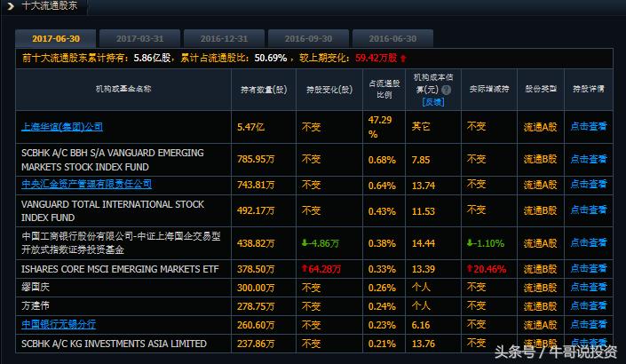Open the 中央汇金资产管理有限责任公司 link
Image resolution: width=626 pixels, height=364 pixels.
[x=87, y=185]
